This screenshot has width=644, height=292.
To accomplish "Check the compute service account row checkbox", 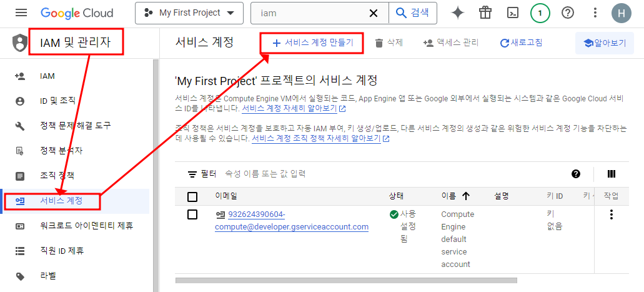I will pyautogui.click(x=192, y=214).
